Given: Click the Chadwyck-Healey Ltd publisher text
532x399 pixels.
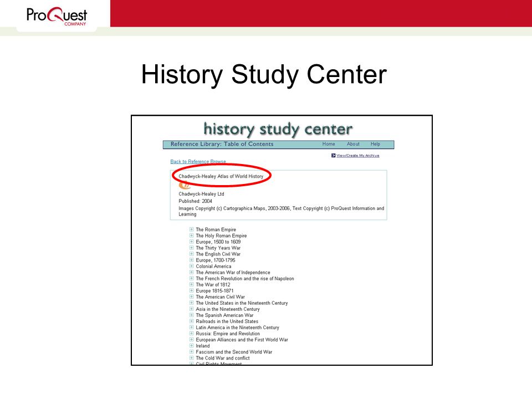Looking at the screenshot, I should [201, 194].
